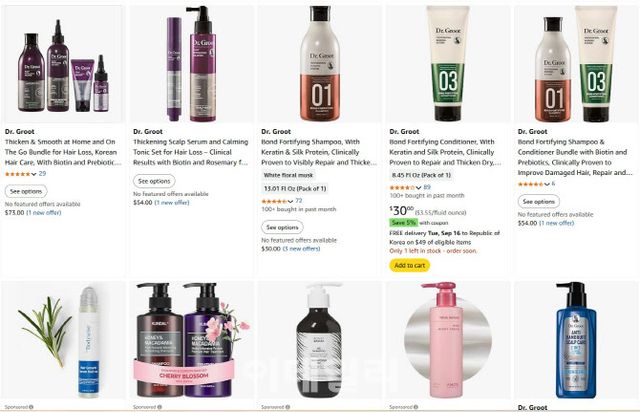
Task: Open Thickening Scalp Serum and Calming Tonic title
Action: (191, 152)
